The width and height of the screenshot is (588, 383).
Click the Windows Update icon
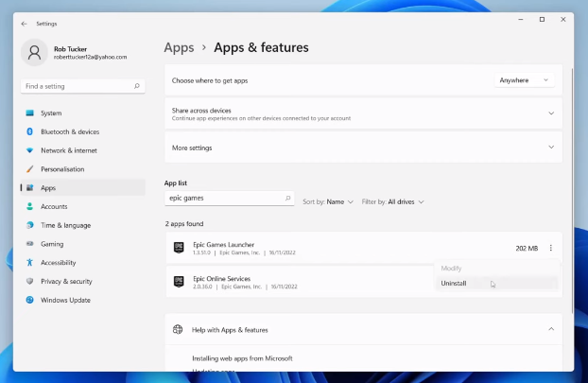[29, 300]
